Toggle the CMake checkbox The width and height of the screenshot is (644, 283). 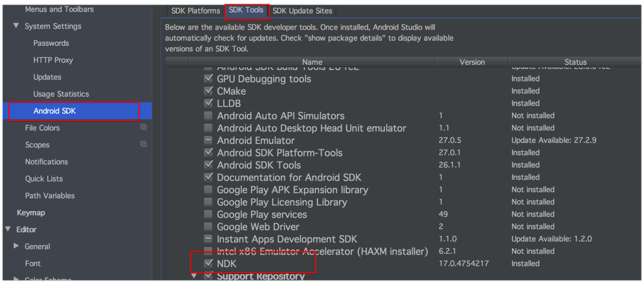pos(208,91)
